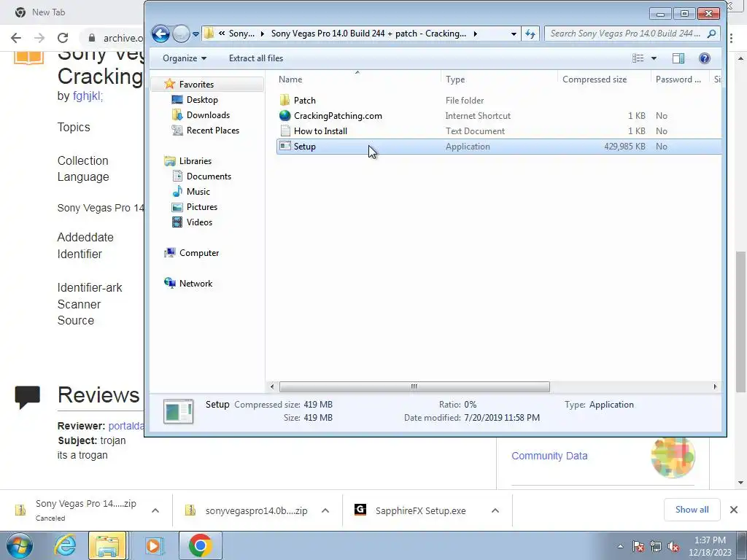Click Sony... breadcrumb in address bar

(241, 34)
